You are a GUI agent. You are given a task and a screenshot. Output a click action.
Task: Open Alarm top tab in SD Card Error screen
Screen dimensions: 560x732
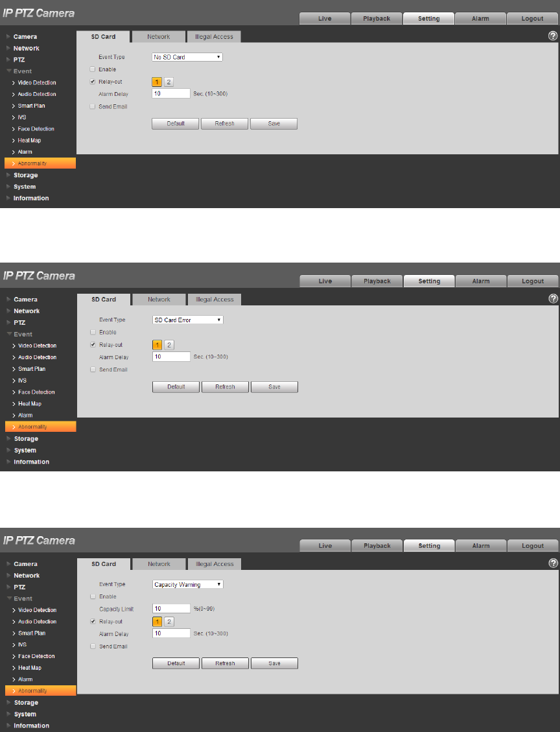click(x=481, y=281)
